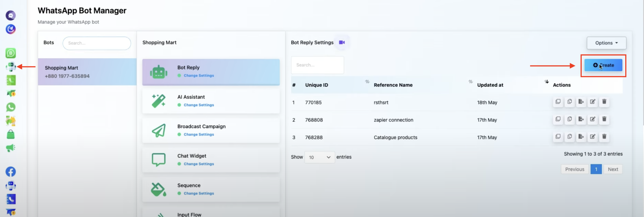Click the round blue rocket sidebar icon
Screen dimensions: 644x217
point(11,29)
